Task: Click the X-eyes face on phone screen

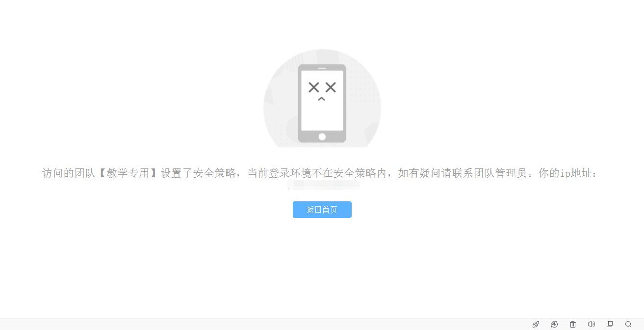Action: (x=322, y=90)
